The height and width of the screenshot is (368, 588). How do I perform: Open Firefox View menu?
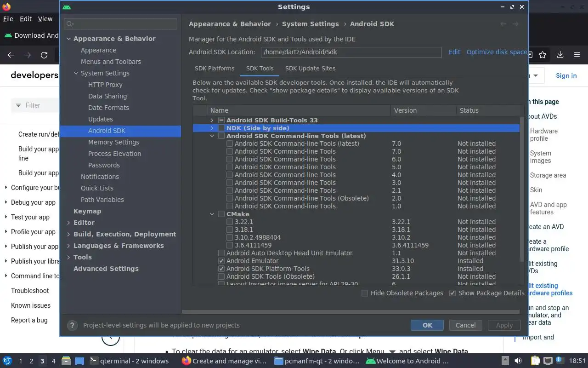(x=45, y=19)
